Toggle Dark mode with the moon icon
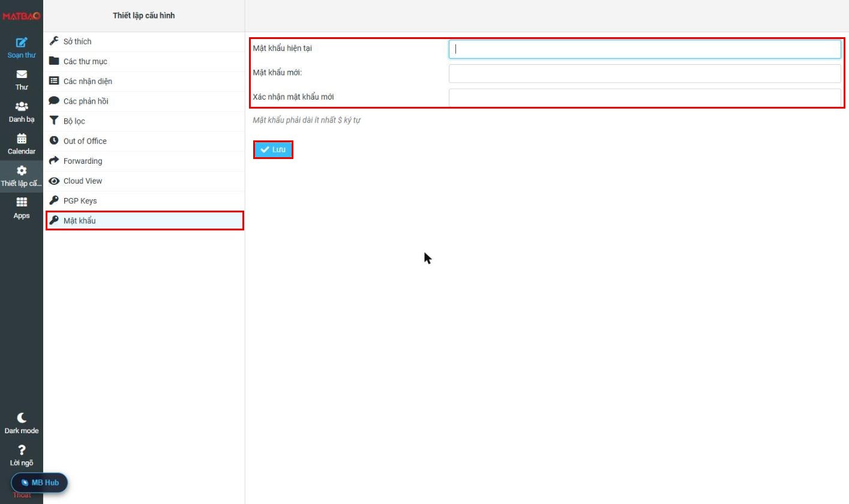 pyautogui.click(x=22, y=418)
